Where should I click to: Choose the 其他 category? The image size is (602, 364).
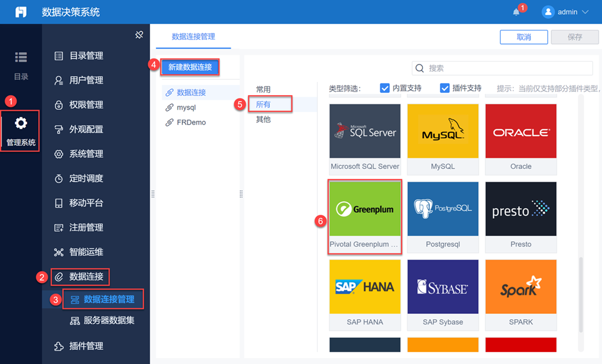[x=263, y=119]
